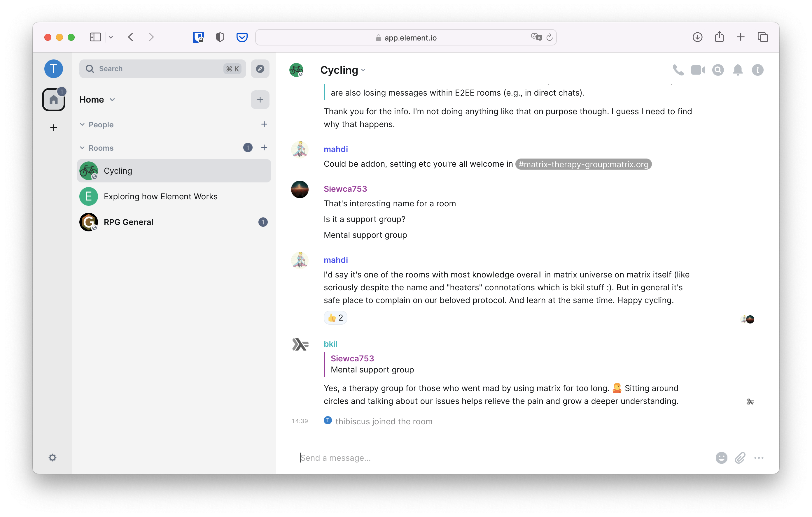Collapse the People section
Screen dimensions: 812x517
(x=82, y=124)
